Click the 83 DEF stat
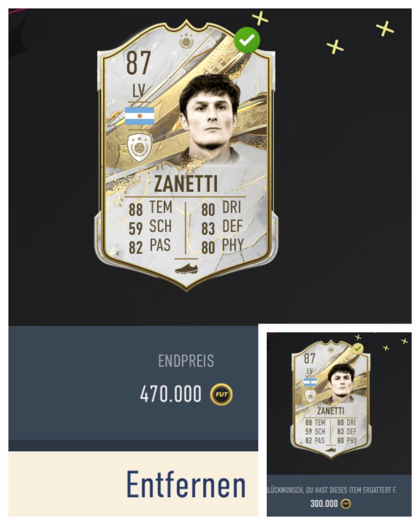This screenshot has width=420, height=525. [222, 227]
